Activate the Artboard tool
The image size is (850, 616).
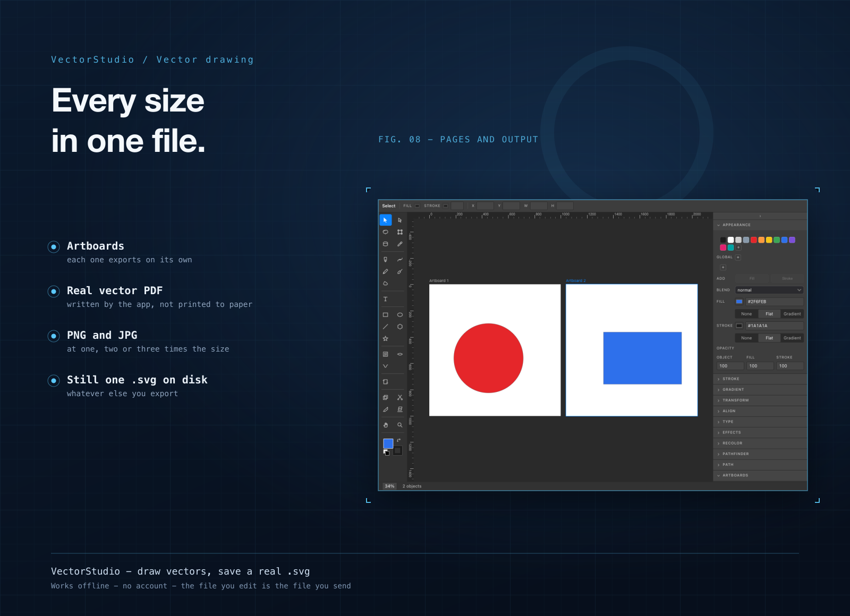[x=385, y=382]
